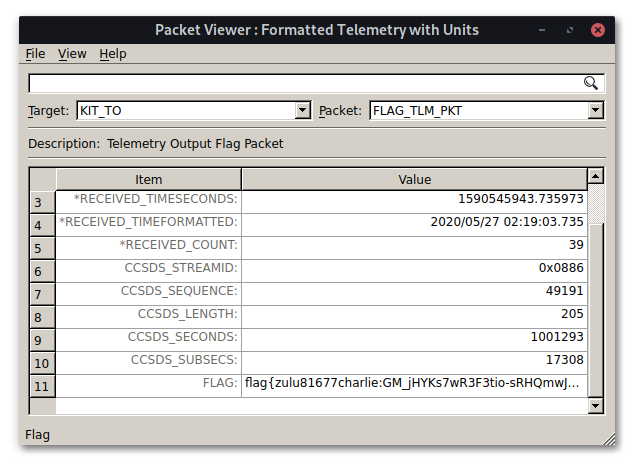Click the scrollbar up arrow
The height and width of the screenshot is (471, 638).
pyautogui.click(x=595, y=176)
